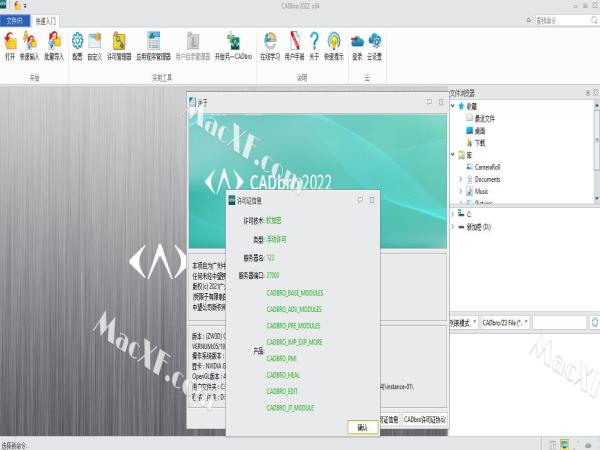Click the pin icon of file browser panel

(588, 93)
